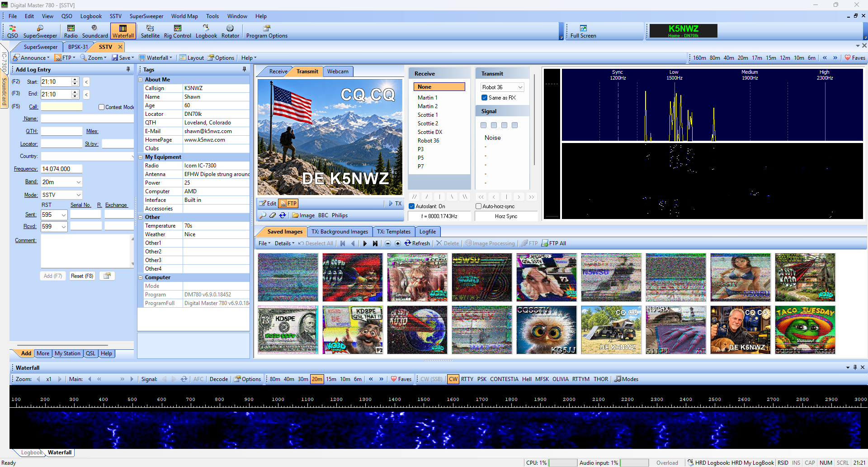Click FTP All in the Saved Images toolbar

tap(554, 243)
